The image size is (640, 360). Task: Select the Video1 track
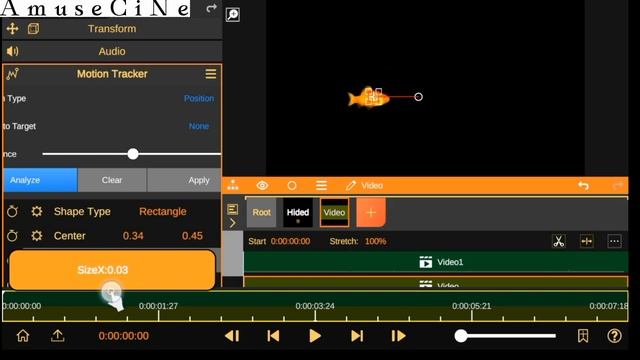click(x=436, y=262)
